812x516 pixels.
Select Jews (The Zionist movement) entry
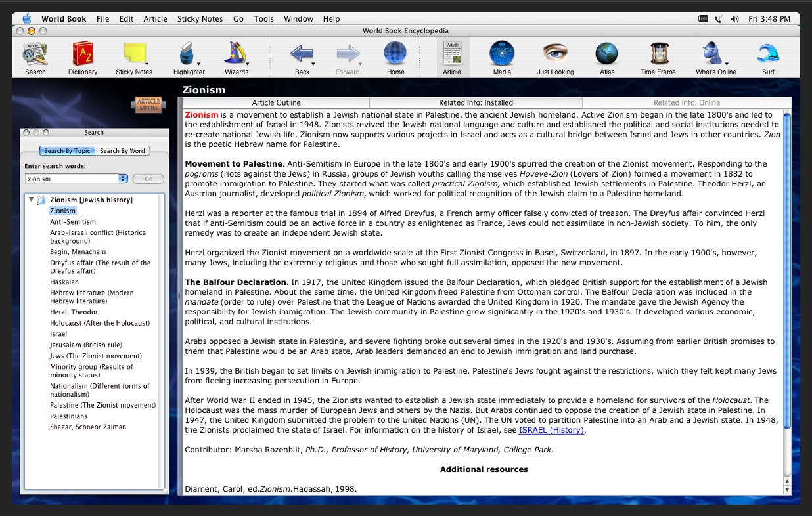96,356
